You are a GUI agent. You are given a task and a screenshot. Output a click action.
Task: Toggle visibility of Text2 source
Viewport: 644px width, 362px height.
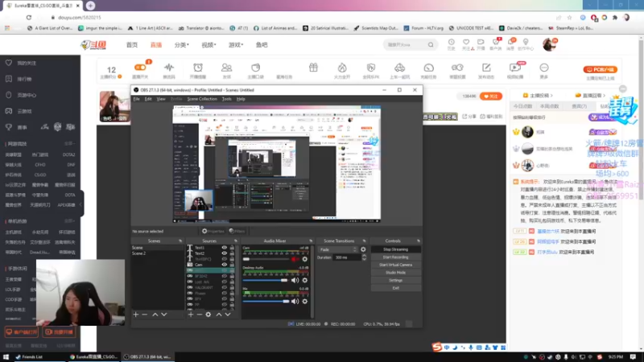225,253
